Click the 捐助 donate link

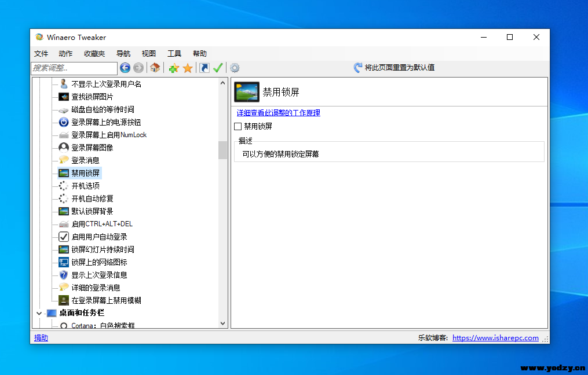coord(41,338)
